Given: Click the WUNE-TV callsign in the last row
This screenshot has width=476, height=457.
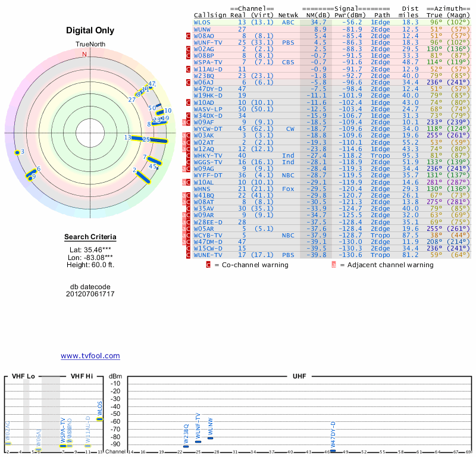Looking at the screenshot, I should [208, 255].
